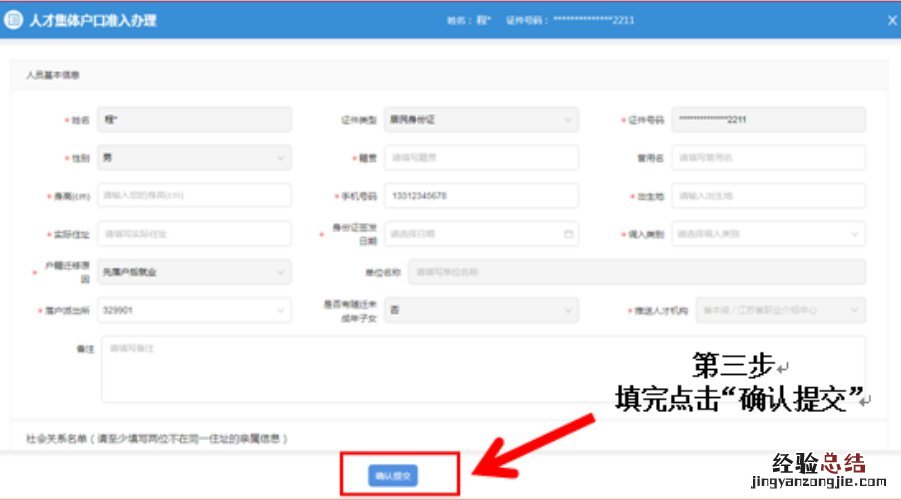
Task: Open the 性别 dropdown arrow
Action: pyautogui.click(x=279, y=158)
